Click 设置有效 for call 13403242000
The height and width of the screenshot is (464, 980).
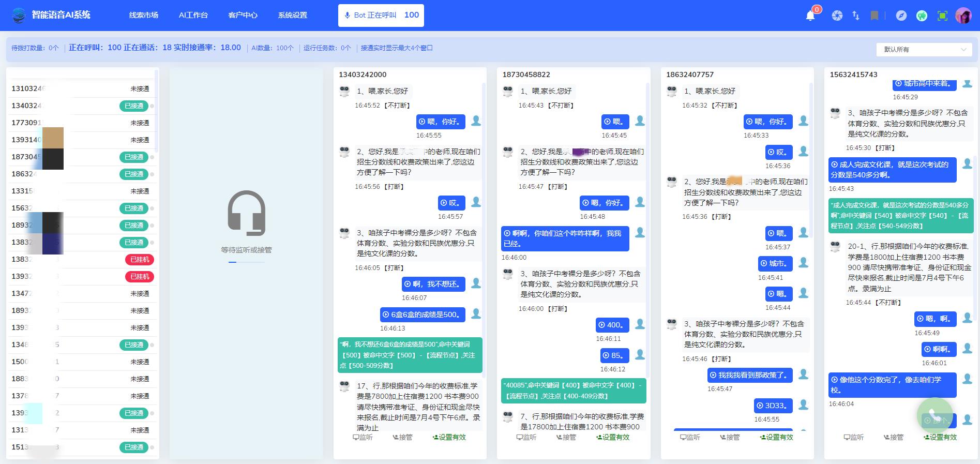point(449,437)
